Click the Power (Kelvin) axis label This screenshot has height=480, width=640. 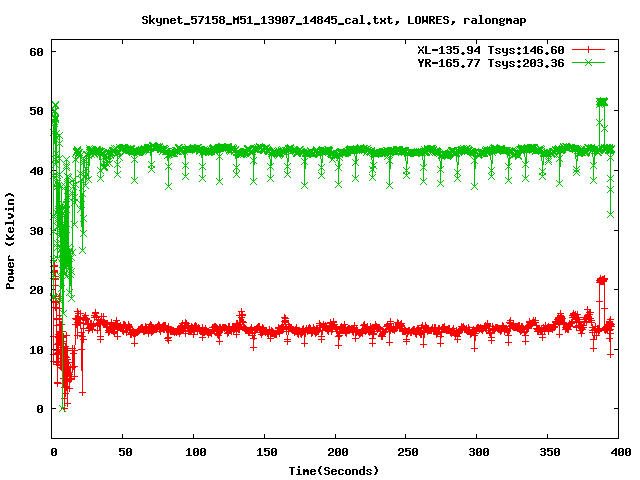click(10, 241)
